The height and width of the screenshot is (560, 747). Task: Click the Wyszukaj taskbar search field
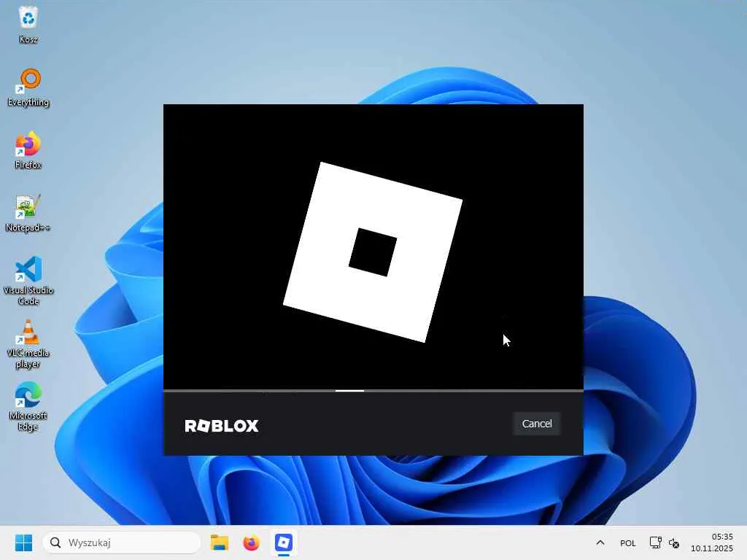coord(122,542)
